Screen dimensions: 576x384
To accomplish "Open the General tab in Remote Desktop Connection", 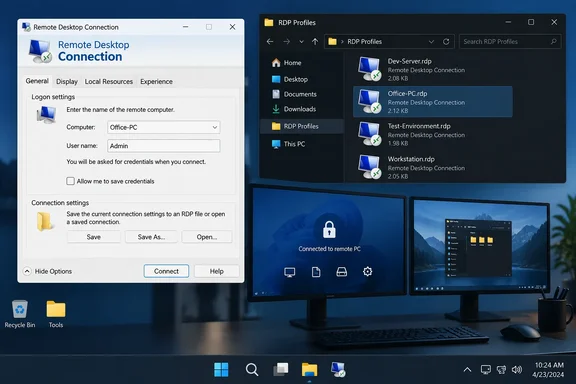I will [x=37, y=81].
